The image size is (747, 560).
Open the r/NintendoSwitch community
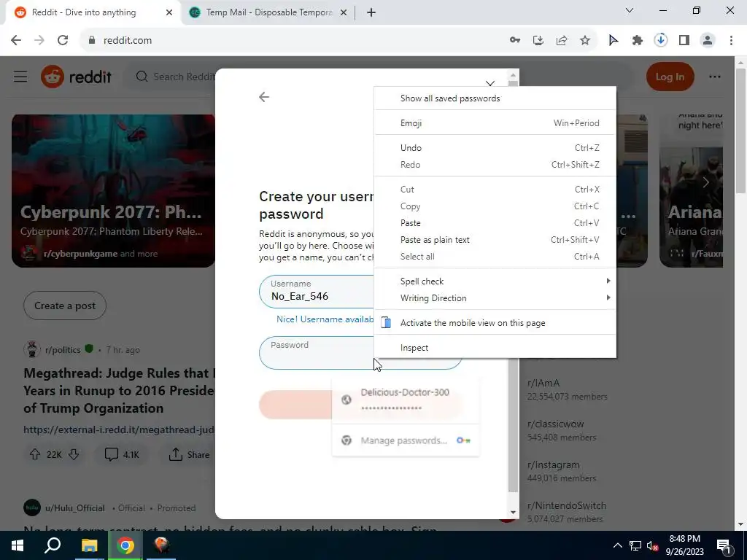[x=567, y=506]
